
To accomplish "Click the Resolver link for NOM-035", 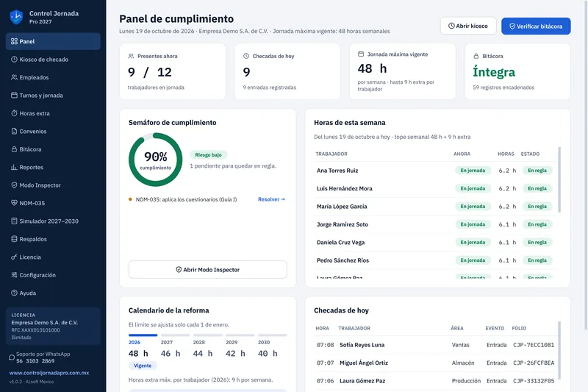I will tap(271, 199).
